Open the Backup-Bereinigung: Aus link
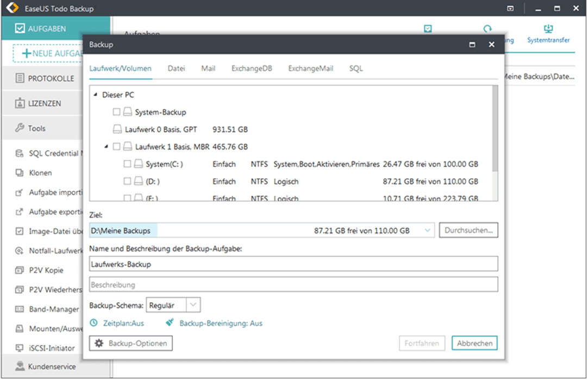The width and height of the screenshot is (588, 380). click(221, 323)
